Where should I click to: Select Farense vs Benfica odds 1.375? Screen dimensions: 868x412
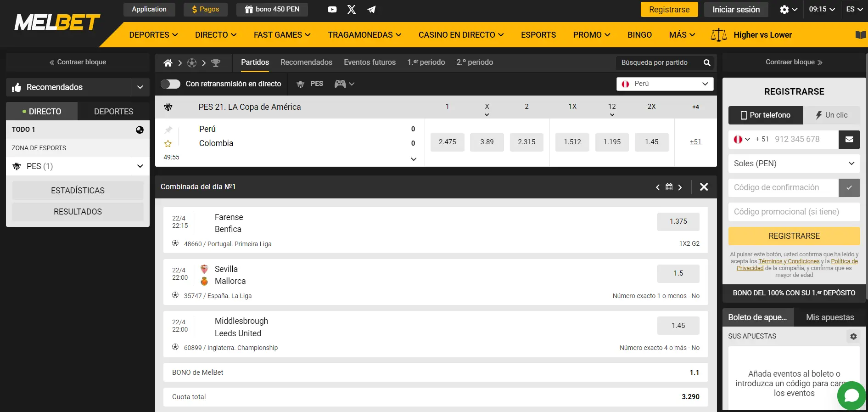678,221
